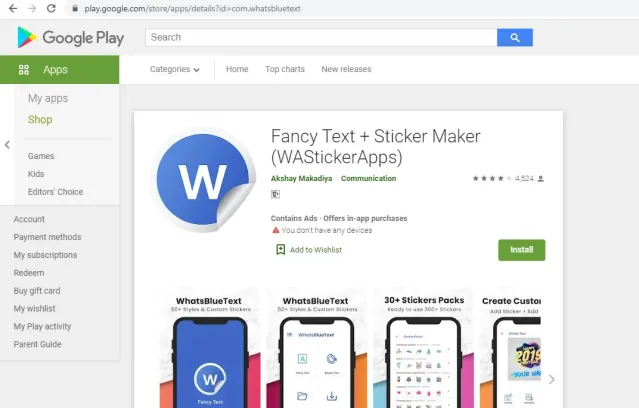Open developer Akshay Makadiya link
The height and width of the screenshot is (408, 639).
click(301, 179)
